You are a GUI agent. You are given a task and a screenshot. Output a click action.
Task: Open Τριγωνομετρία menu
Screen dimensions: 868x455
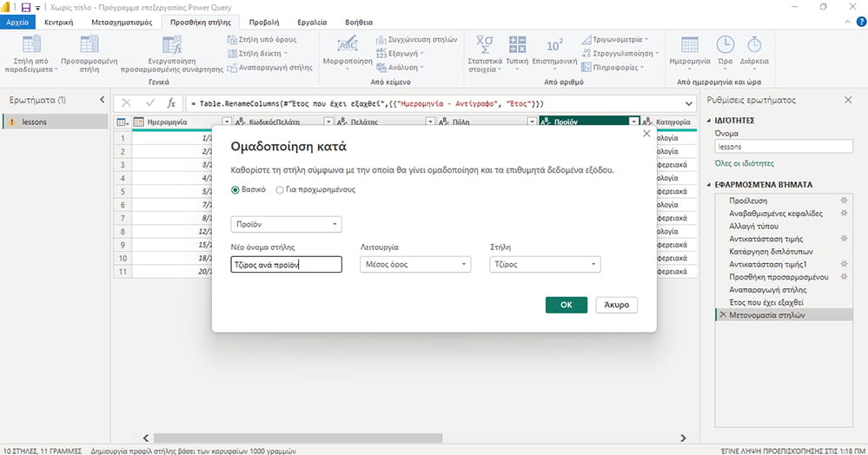[615, 39]
